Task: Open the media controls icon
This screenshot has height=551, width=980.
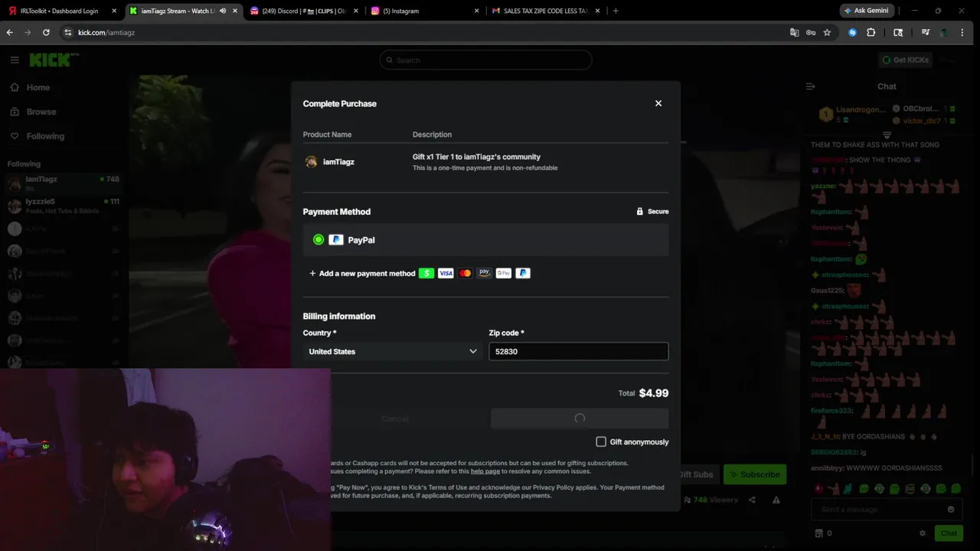Action: (x=926, y=33)
